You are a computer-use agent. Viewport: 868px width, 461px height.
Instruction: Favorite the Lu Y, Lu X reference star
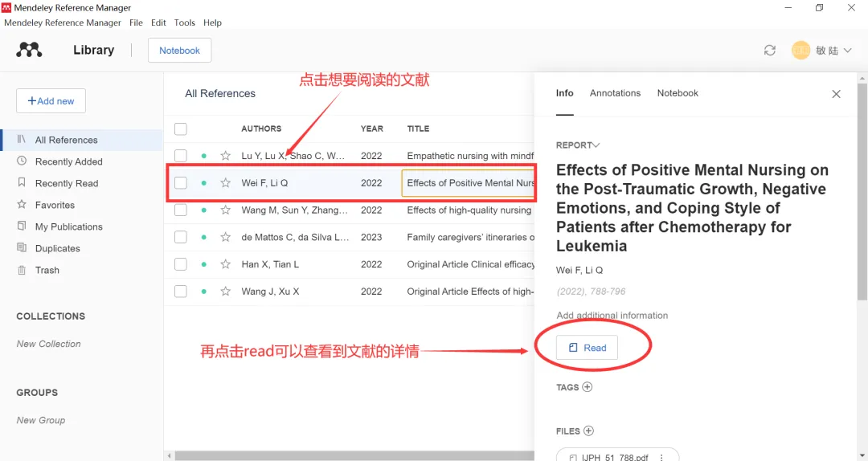coord(225,156)
